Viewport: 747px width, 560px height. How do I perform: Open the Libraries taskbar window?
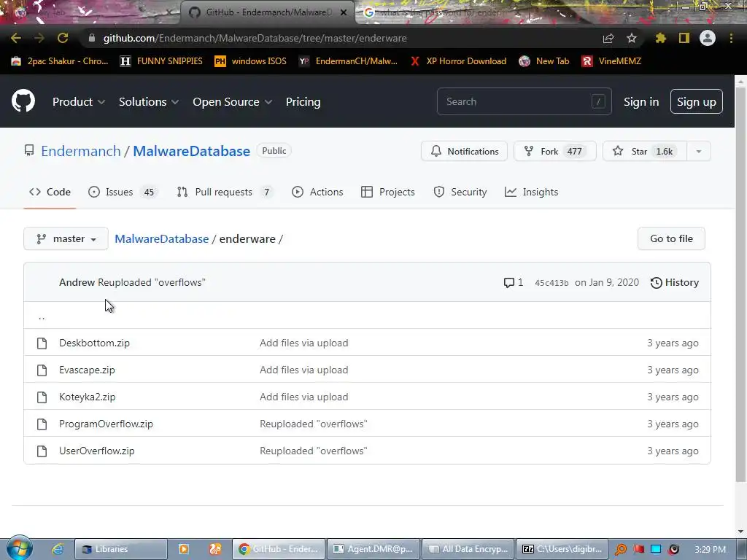point(121,549)
